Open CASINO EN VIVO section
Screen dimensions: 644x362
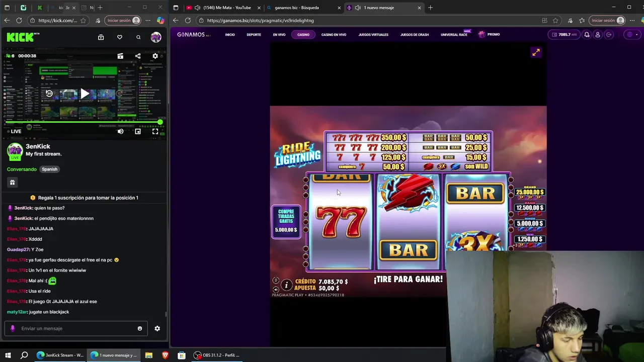click(x=334, y=35)
